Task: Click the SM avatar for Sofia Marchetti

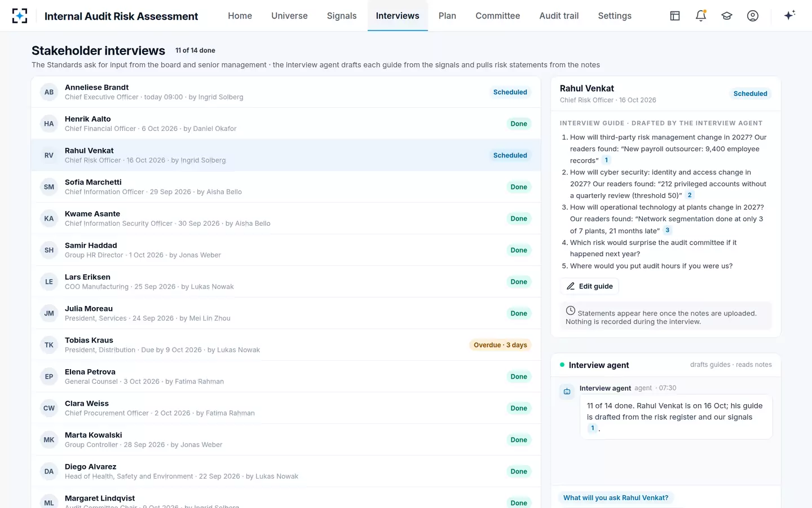Action: [49, 187]
